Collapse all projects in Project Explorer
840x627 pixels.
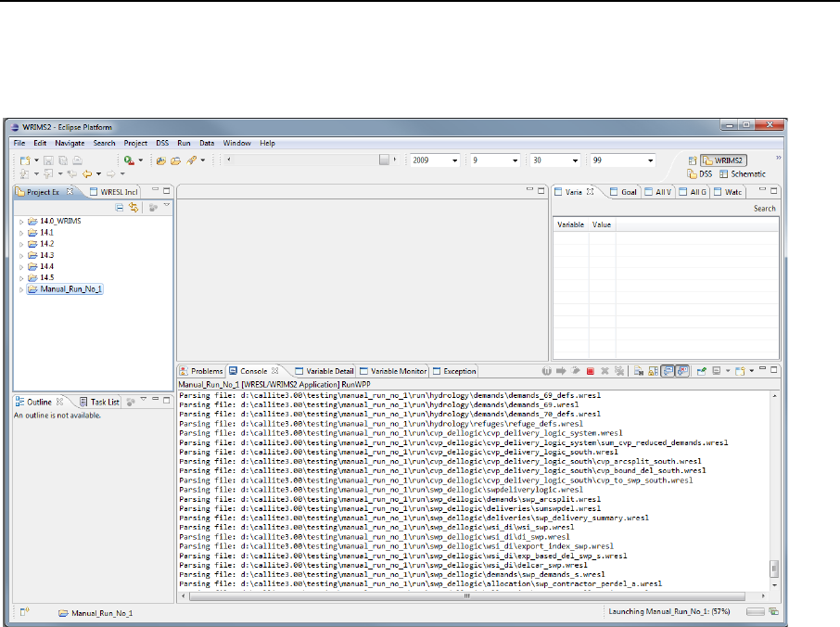coord(120,208)
